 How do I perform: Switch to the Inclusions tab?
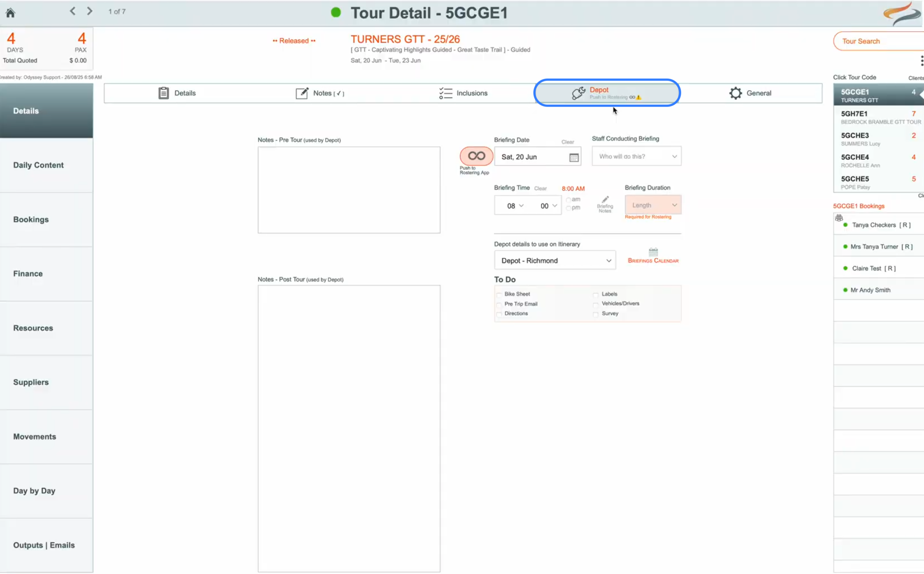coord(463,93)
